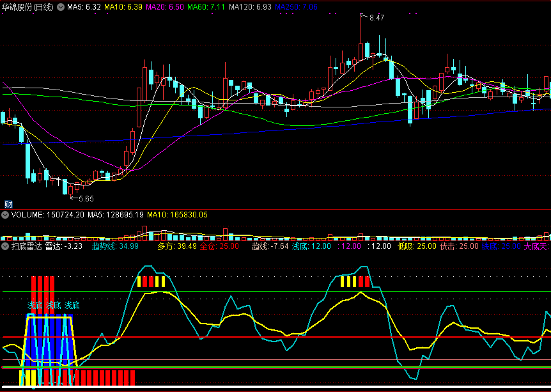
Task: Open the VOLUME indicator dropdown arrow
Action: [5, 215]
